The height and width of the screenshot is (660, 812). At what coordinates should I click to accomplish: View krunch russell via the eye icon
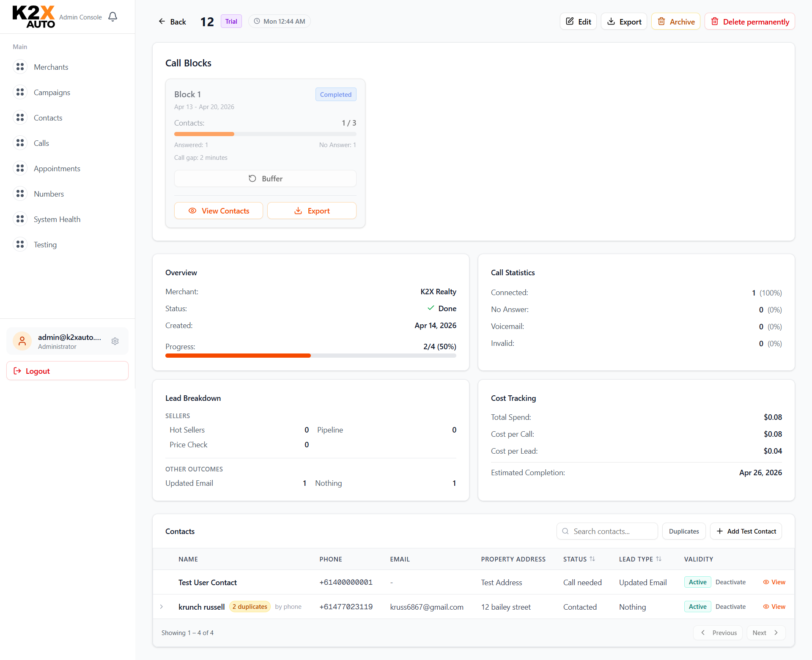point(765,606)
